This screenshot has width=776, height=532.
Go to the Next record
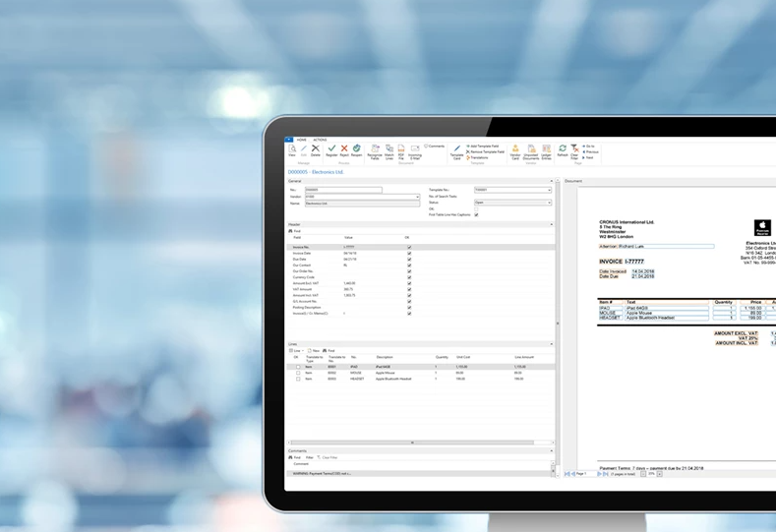click(x=588, y=157)
